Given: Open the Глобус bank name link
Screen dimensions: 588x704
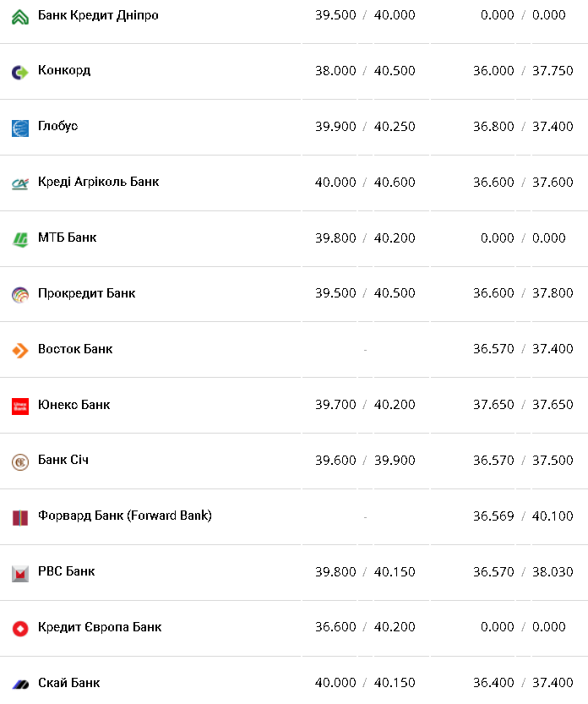Looking at the screenshot, I should coord(57,126).
